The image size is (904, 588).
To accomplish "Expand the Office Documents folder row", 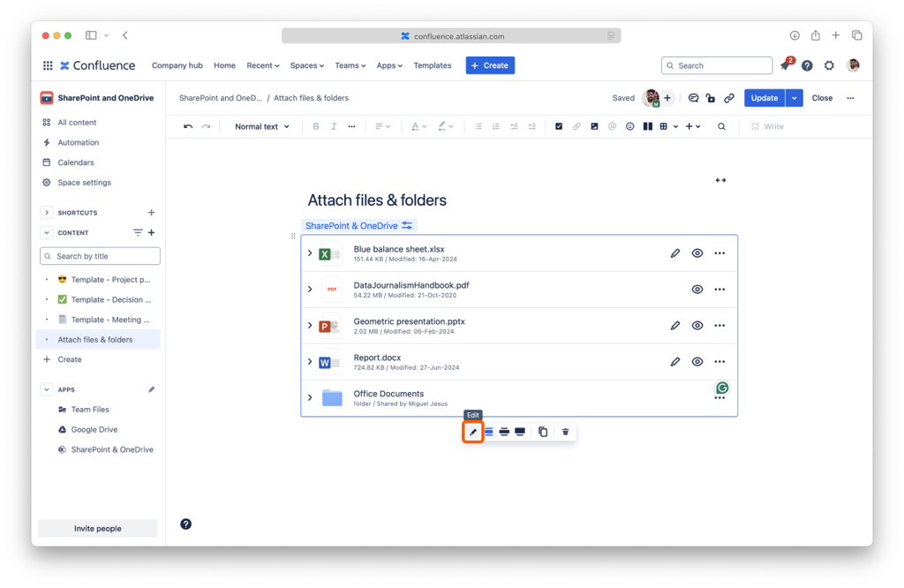I will tap(310, 398).
